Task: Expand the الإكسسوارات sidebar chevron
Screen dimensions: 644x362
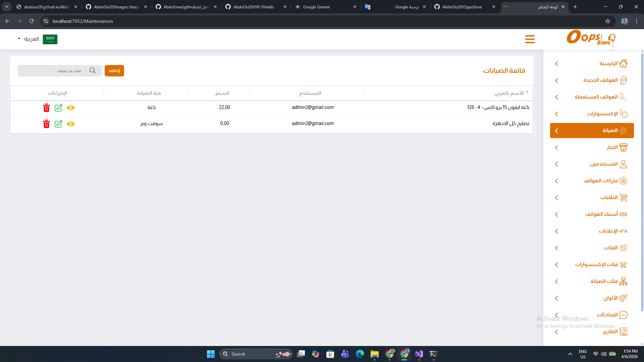Action: pos(556,114)
